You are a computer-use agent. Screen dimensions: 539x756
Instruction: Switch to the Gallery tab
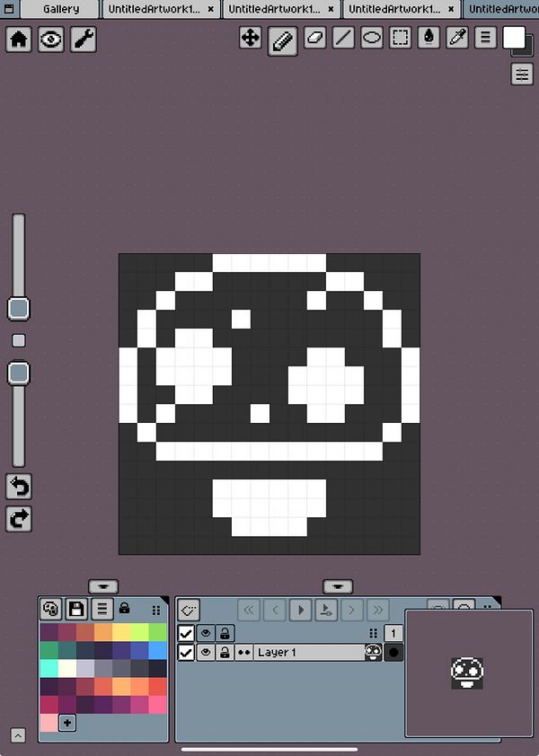coord(60,9)
